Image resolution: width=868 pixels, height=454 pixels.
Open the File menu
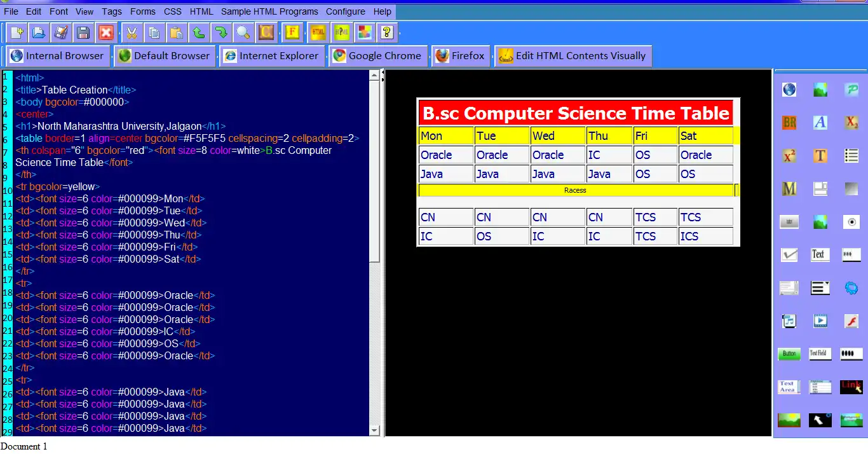pos(11,11)
